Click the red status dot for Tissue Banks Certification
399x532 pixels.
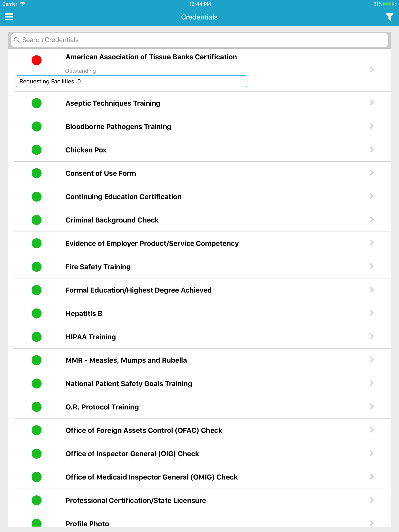[36, 60]
